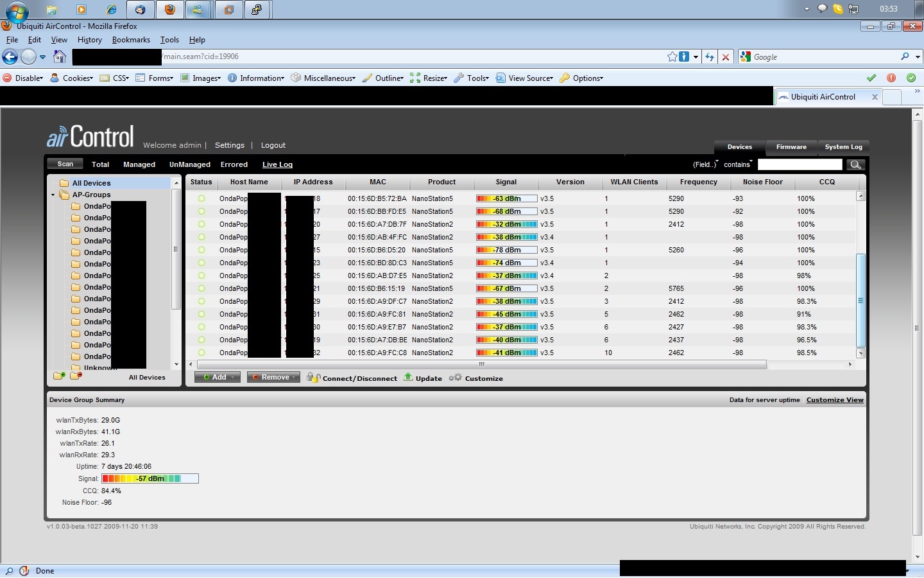Open the Disable developer toolbar menu

(x=24, y=78)
